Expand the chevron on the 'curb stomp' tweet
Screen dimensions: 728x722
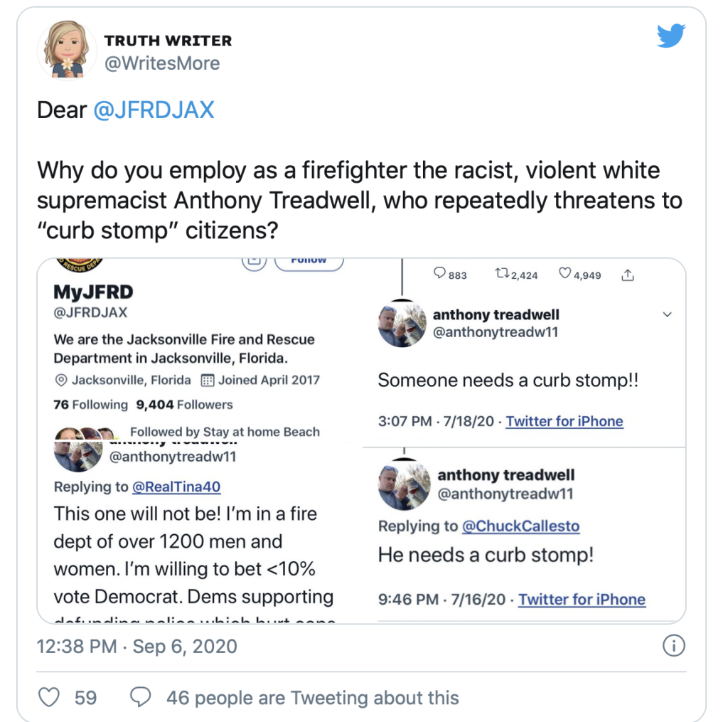coord(667,314)
